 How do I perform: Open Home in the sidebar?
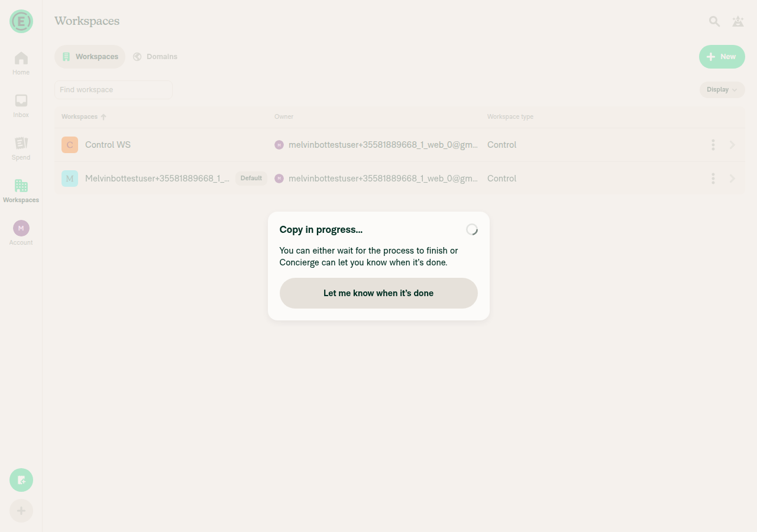(21, 63)
